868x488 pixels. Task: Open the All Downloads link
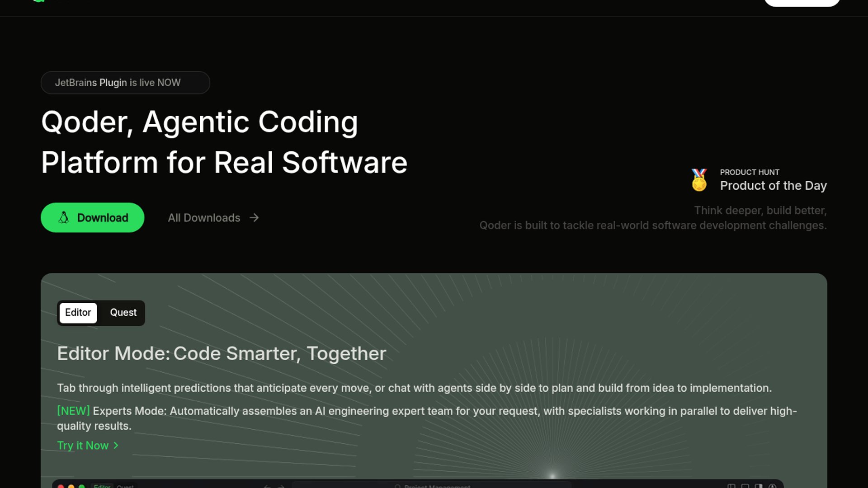tap(204, 218)
